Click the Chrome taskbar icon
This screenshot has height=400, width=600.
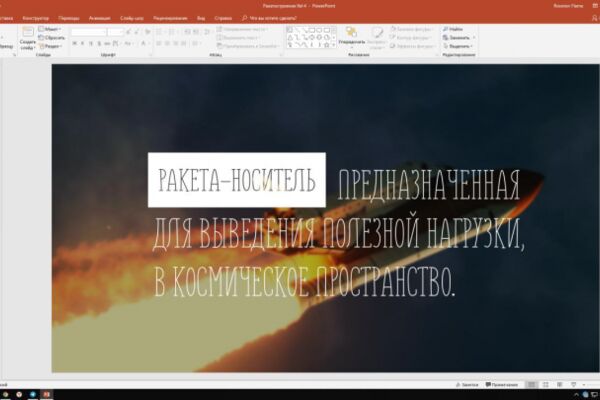(x=5, y=395)
